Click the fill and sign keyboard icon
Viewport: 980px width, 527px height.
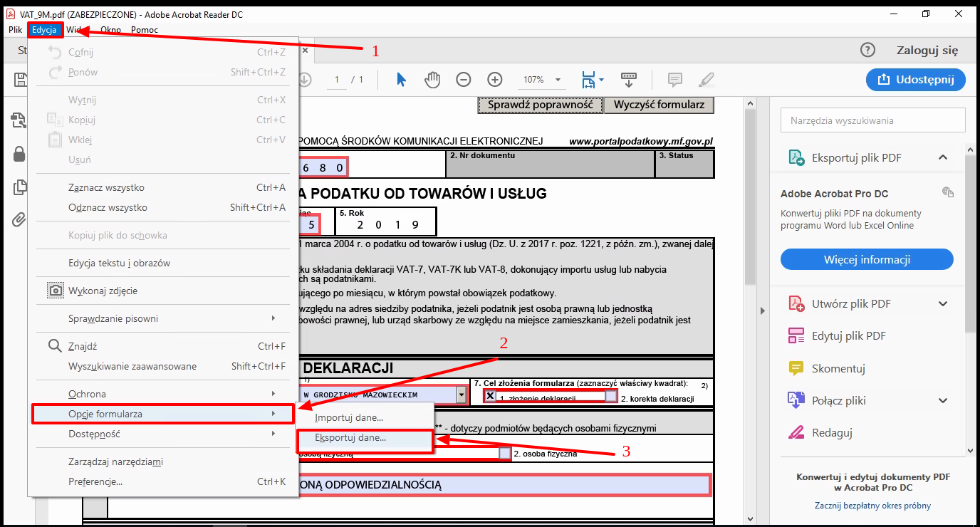[629, 79]
